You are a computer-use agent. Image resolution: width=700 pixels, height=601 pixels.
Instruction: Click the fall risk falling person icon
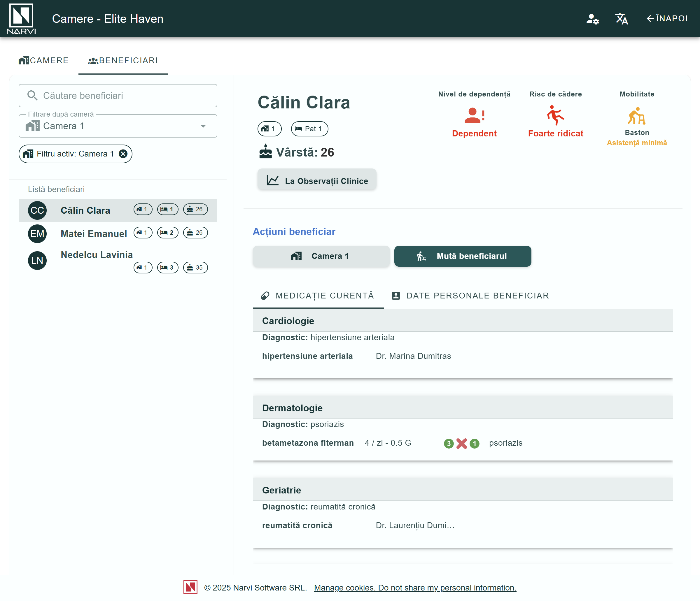pyautogui.click(x=555, y=115)
